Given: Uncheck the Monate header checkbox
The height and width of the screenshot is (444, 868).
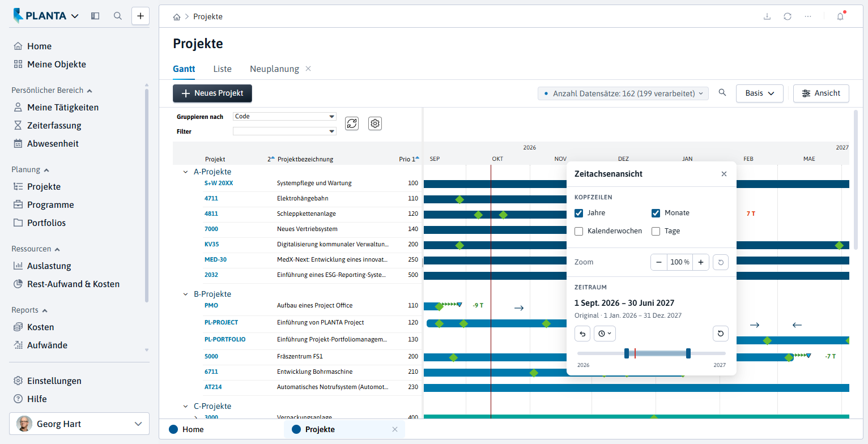Looking at the screenshot, I should tap(656, 213).
